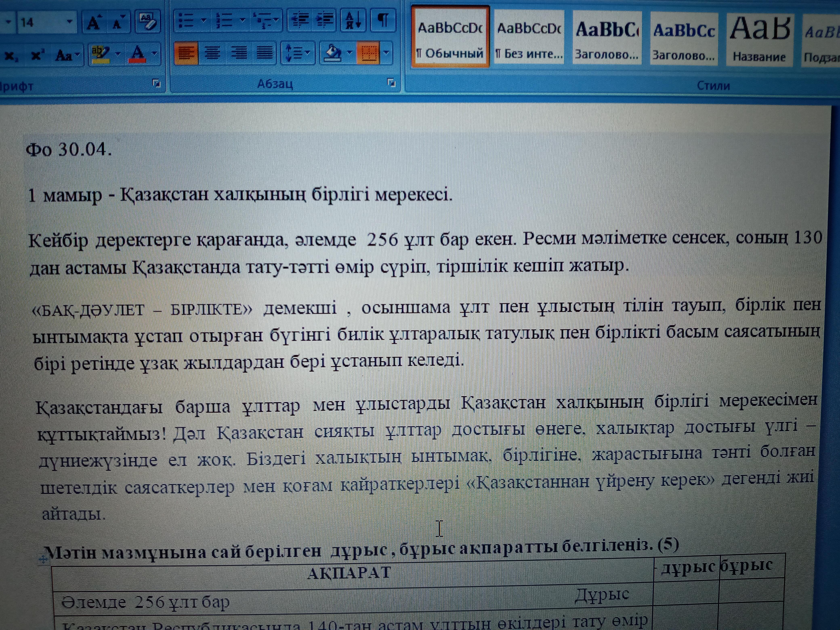Apply superscript formatting
The width and height of the screenshot is (840, 630).
(38, 56)
